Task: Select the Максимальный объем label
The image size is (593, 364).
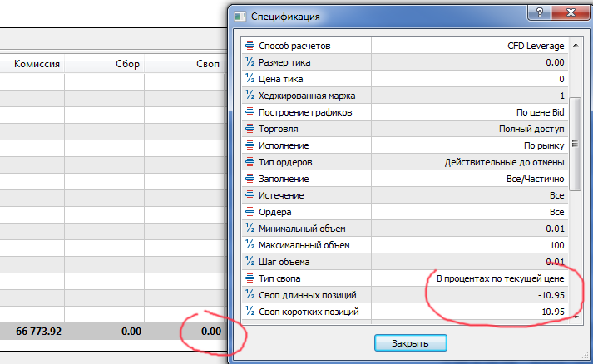Action: tap(304, 245)
